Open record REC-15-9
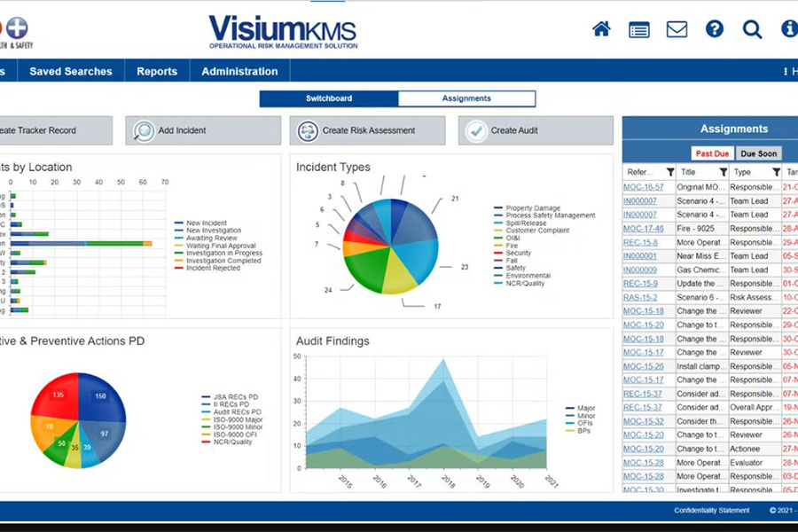798x532 pixels. click(640, 284)
